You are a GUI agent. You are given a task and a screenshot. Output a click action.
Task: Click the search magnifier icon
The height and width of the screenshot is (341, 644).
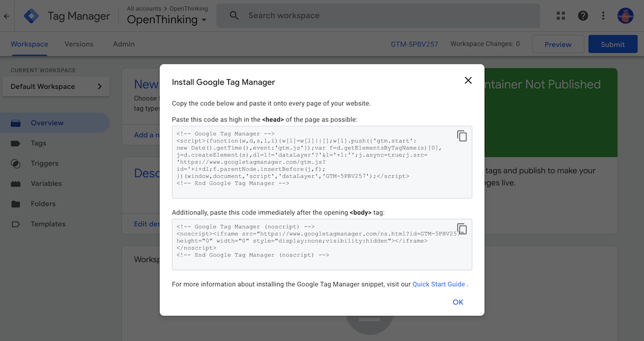[234, 15]
